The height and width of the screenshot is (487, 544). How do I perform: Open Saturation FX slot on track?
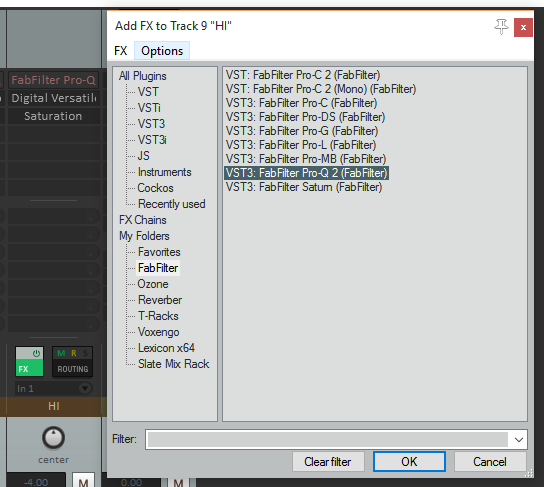click(53, 116)
